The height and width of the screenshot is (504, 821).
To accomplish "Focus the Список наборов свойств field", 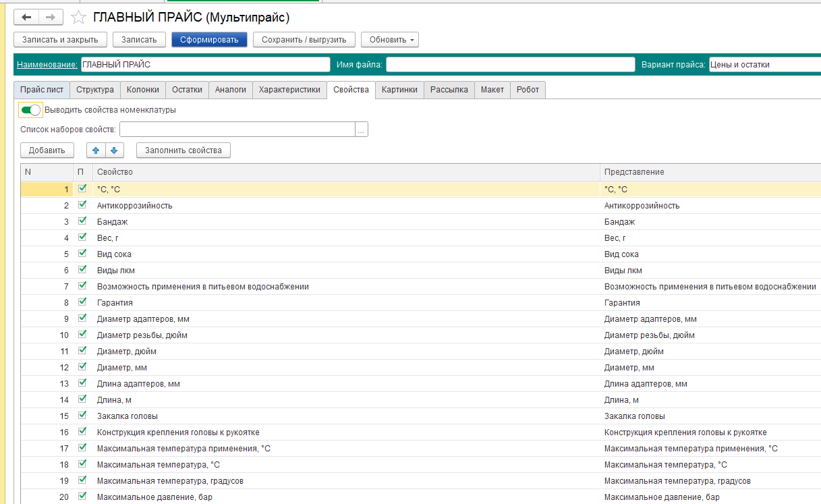I will point(237,130).
